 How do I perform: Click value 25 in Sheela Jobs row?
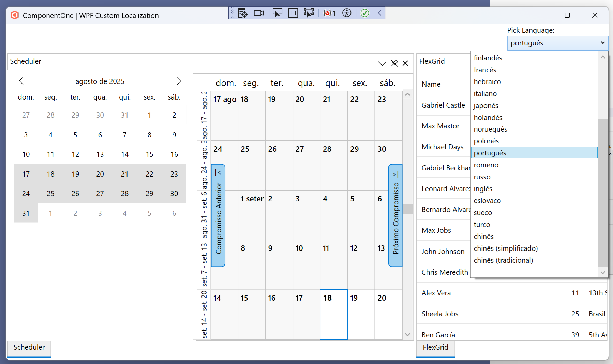tap(575, 314)
